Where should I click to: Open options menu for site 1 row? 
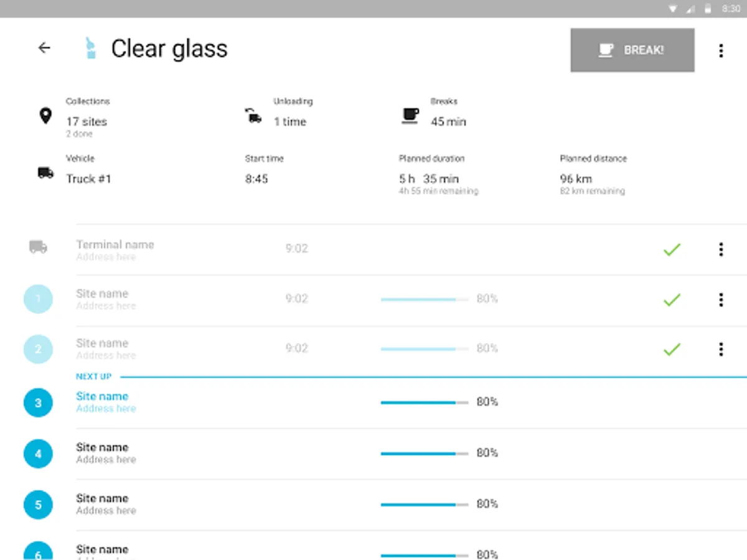[721, 300]
